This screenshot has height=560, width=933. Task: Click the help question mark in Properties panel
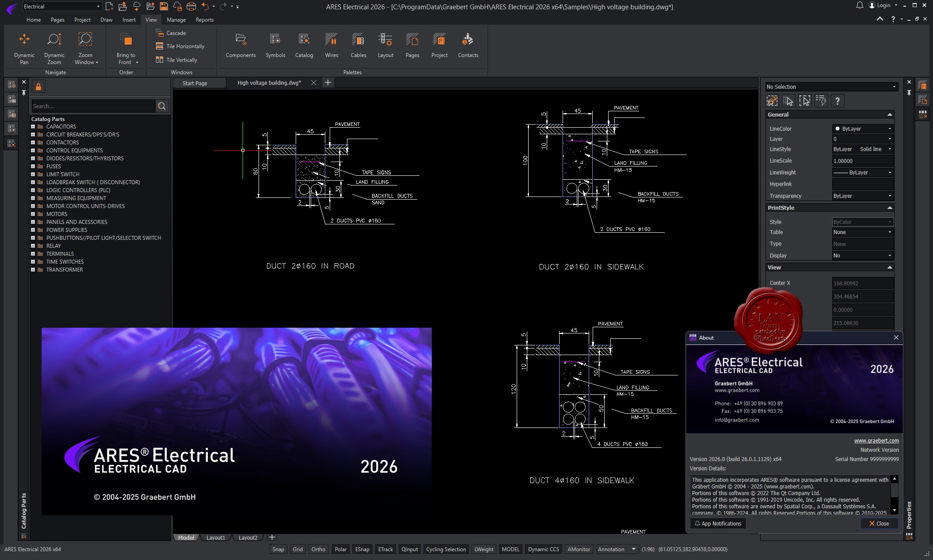(x=838, y=101)
